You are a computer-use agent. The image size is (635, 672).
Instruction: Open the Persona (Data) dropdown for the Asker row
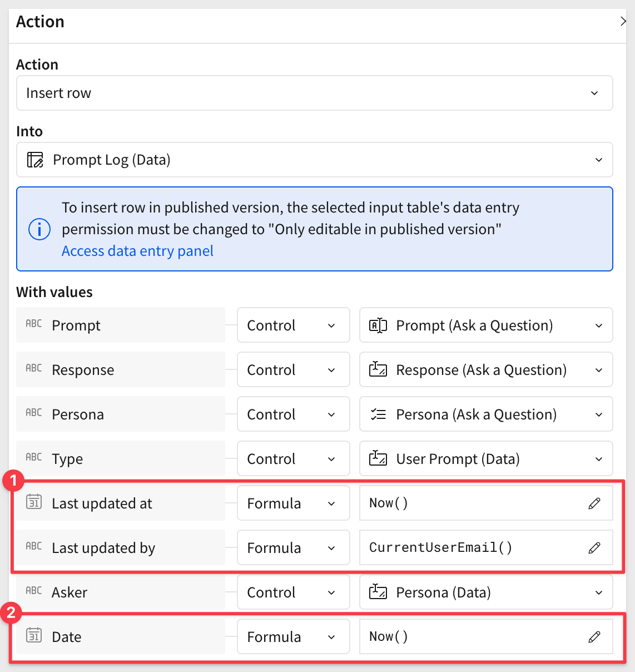(486, 592)
